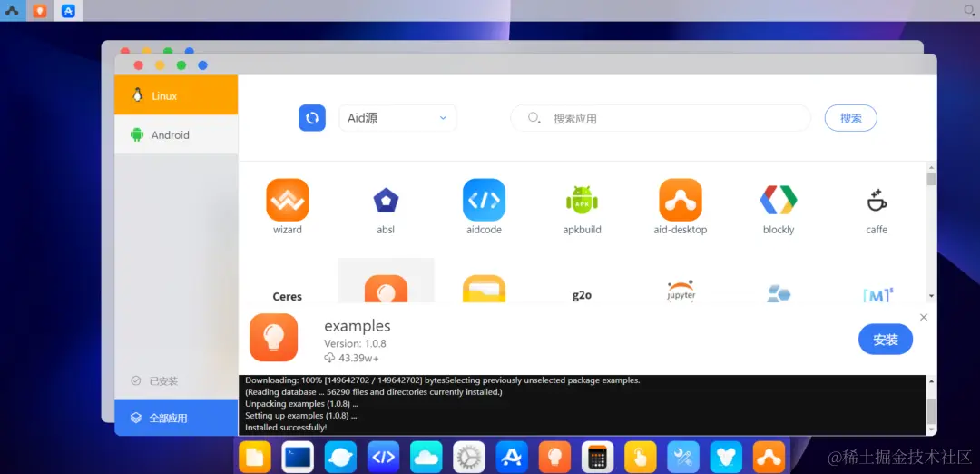Click the app grid scrollbar down arrow
Screen dimensions: 980x474
pos(931,295)
